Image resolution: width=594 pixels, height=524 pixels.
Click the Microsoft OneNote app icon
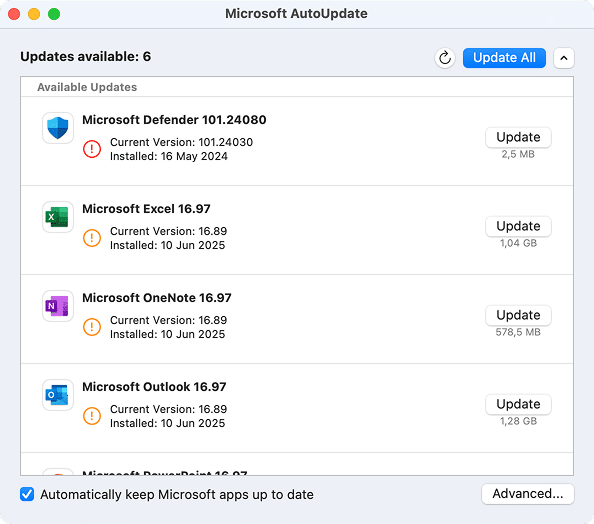coord(58,306)
